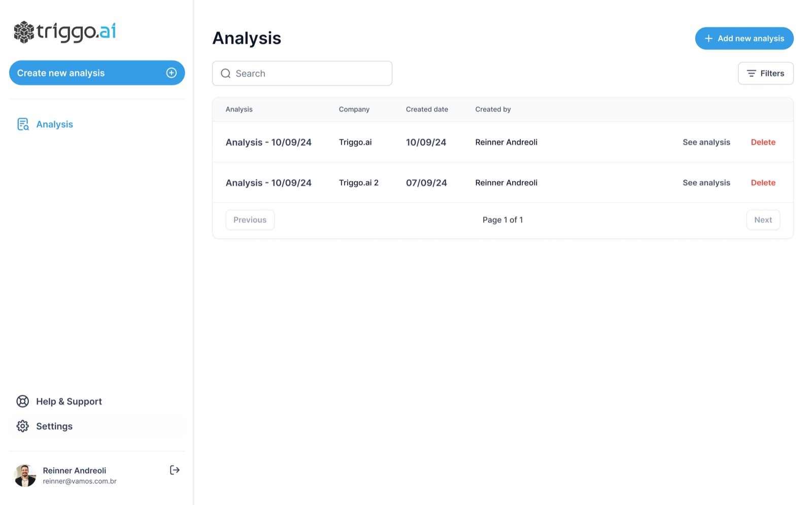Click the plus icon in Create new analysis
Screen dimensions: 812x505
(172, 73)
